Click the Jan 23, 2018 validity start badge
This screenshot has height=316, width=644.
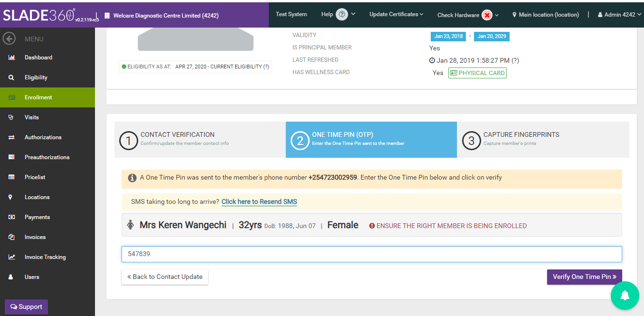(x=448, y=37)
